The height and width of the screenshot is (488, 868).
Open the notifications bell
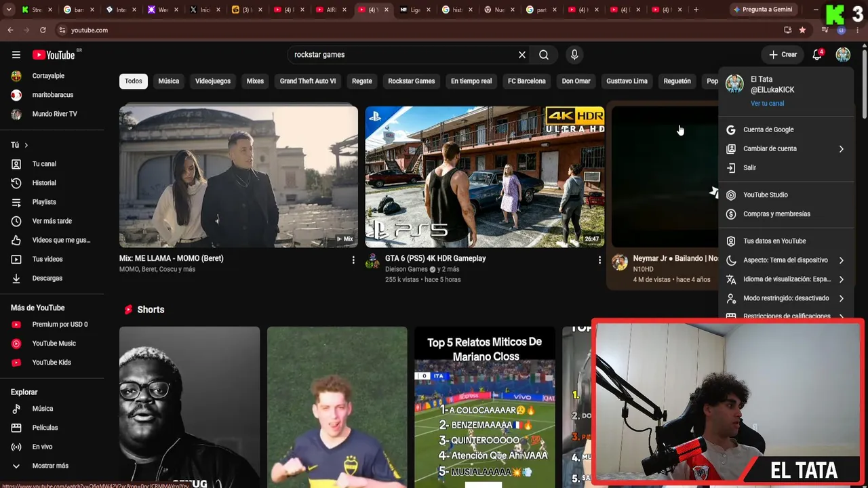[817, 55]
